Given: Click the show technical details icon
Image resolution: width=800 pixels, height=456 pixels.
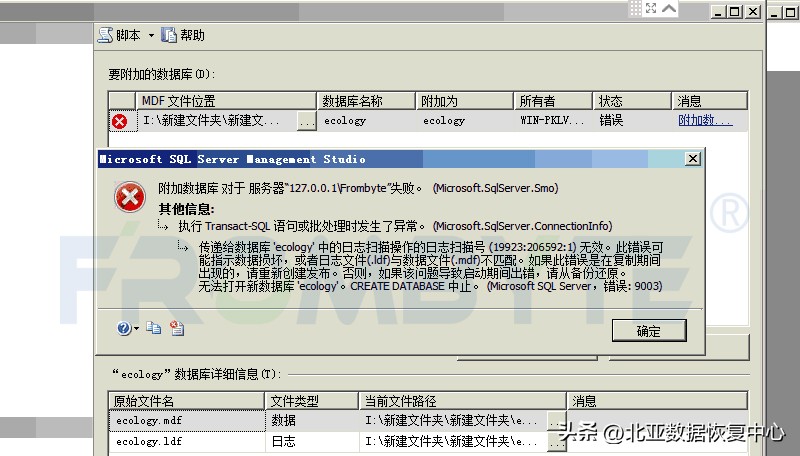Looking at the screenshot, I should coord(177,327).
